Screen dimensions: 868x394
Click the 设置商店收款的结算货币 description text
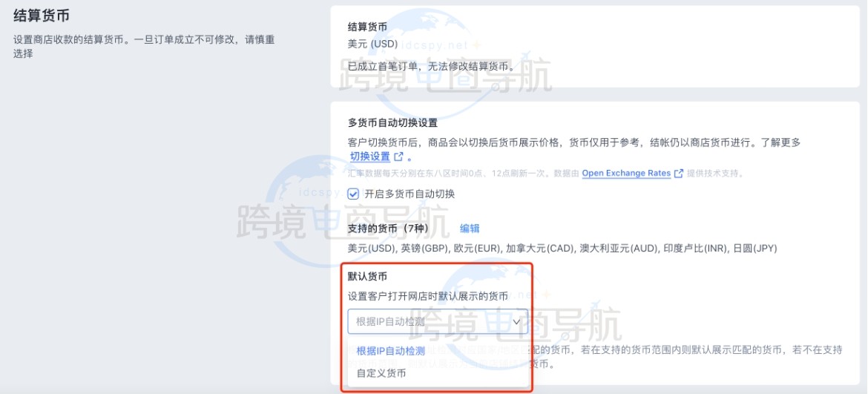click(144, 47)
